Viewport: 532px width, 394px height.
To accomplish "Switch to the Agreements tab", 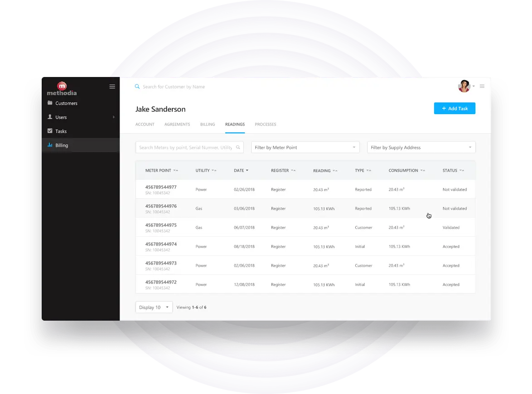I will coord(177,125).
